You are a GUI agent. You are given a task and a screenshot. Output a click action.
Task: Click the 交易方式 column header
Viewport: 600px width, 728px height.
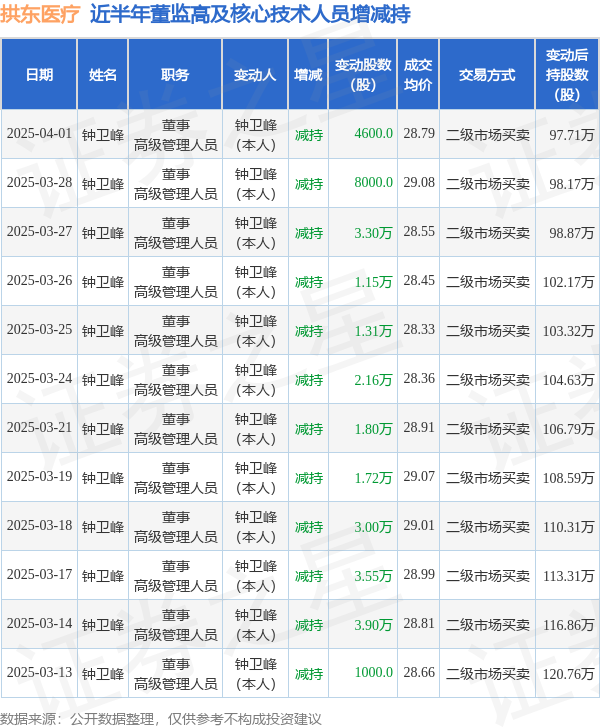pos(487,74)
